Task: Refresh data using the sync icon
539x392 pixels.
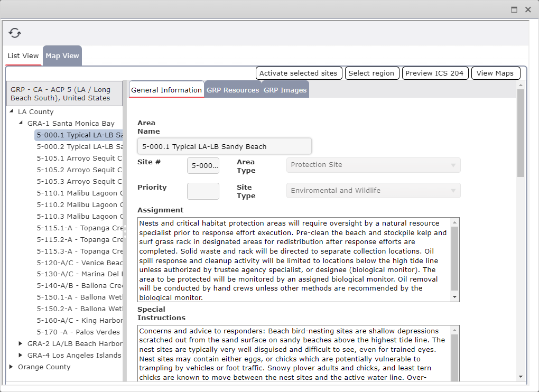Action: pos(15,32)
